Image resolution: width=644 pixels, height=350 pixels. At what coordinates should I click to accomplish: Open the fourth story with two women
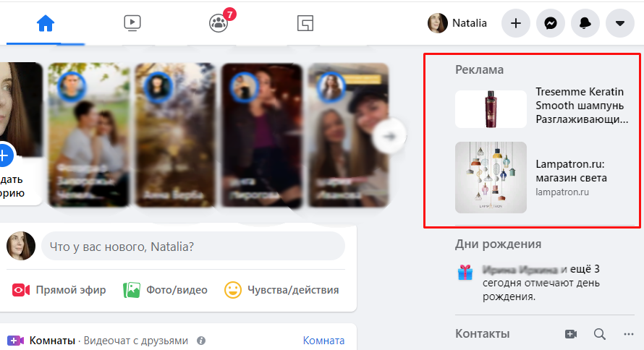(348, 135)
